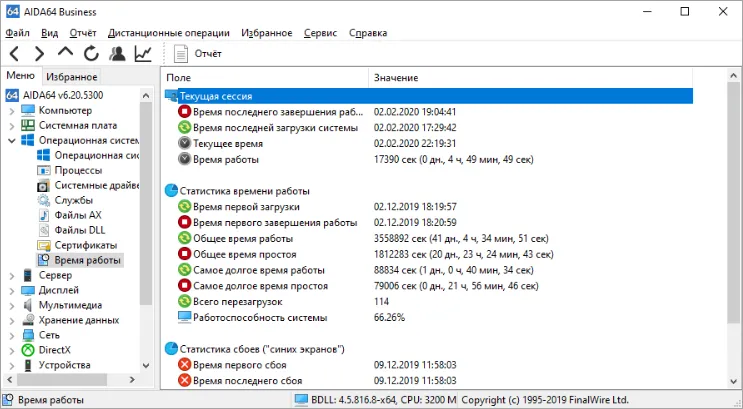The height and width of the screenshot is (409, 743).
Task: Click the Сеть network icon
Action: (x=28, y=335)
